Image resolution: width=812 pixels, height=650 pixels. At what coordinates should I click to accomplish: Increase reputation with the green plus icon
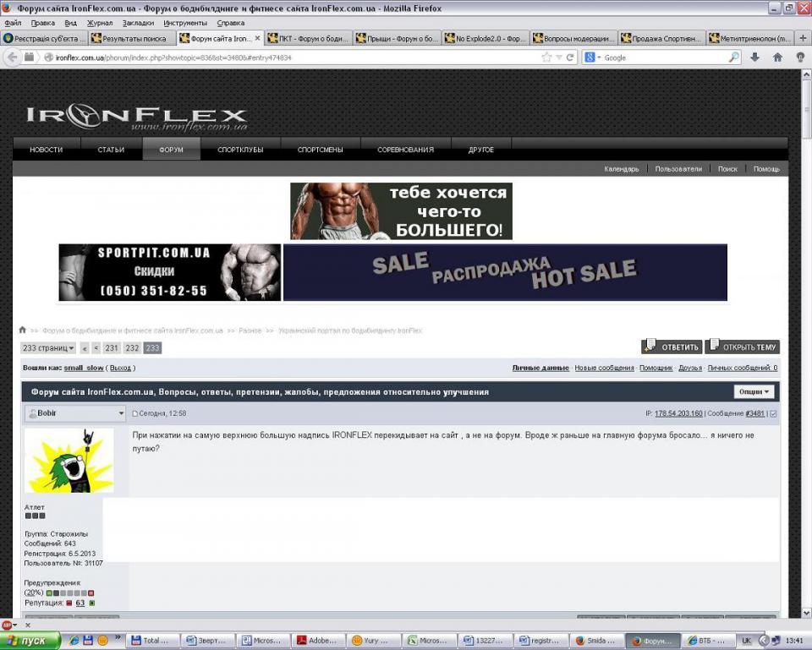click(92, 604)
